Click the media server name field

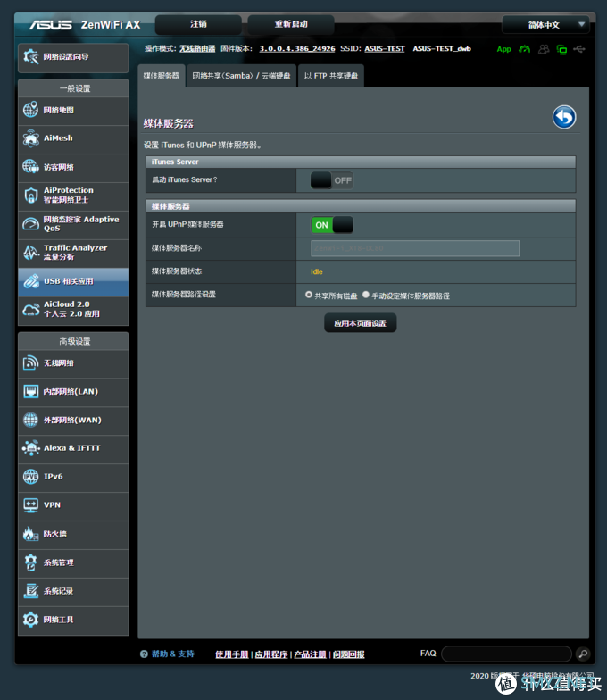(x=415, y=248)
